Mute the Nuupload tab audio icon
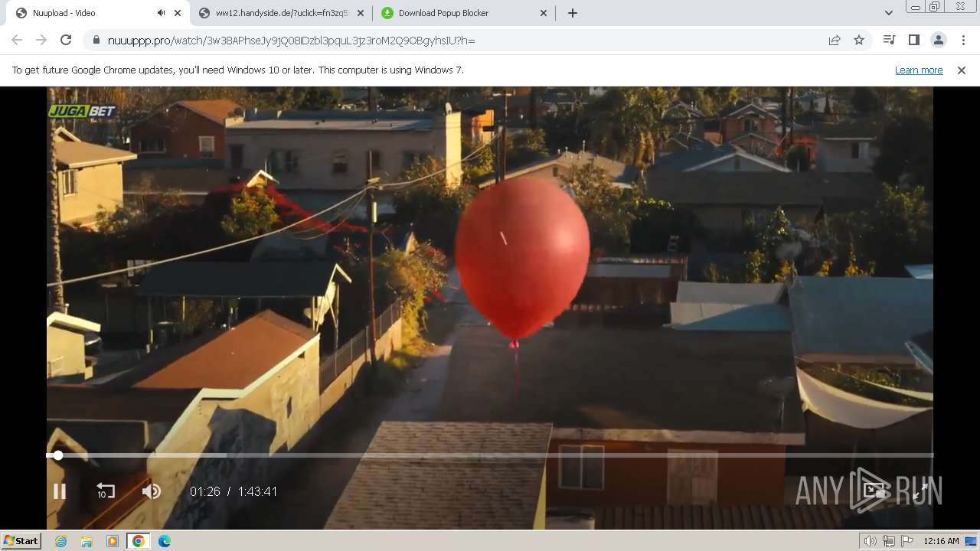The width and height of the screenshot is (980, 551). [x=161, y=13]
